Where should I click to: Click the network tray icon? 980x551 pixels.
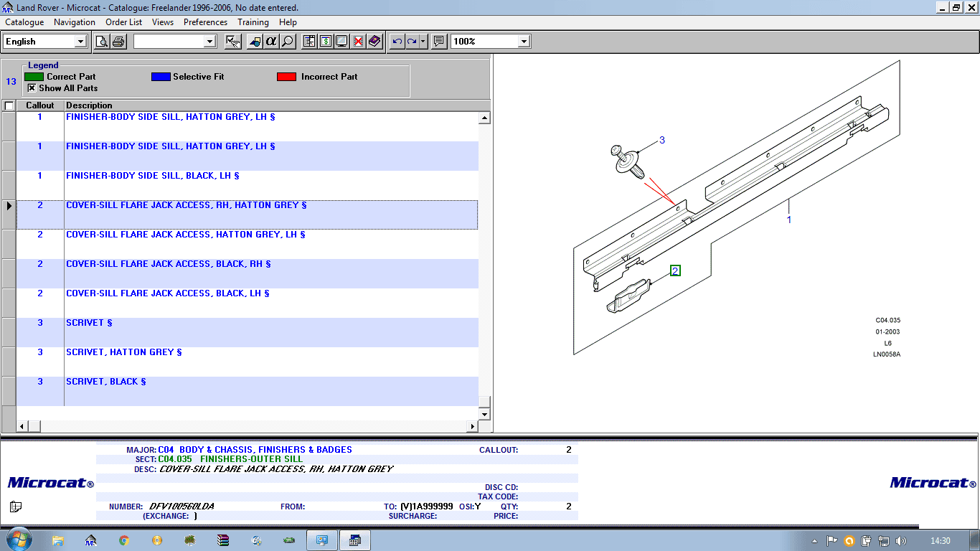(884, 541)
